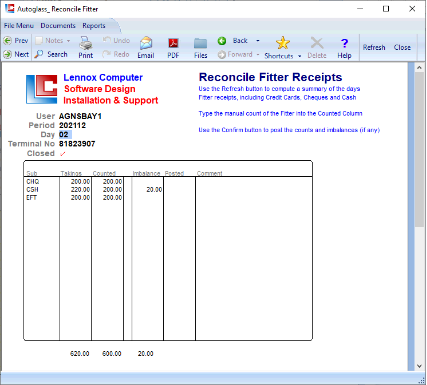Click the CHQ counted cell
This screenshot has height=385, width=427.
point(108,182)
